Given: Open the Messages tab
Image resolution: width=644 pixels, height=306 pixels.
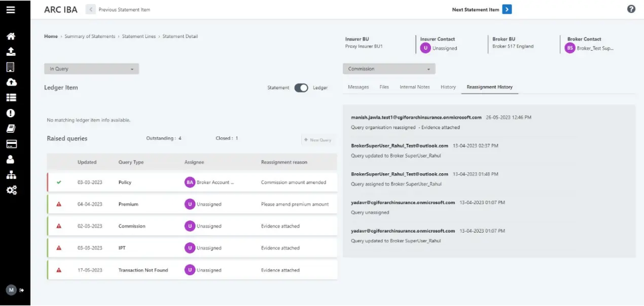Looking at the screenshot, I should click(359, 87).
